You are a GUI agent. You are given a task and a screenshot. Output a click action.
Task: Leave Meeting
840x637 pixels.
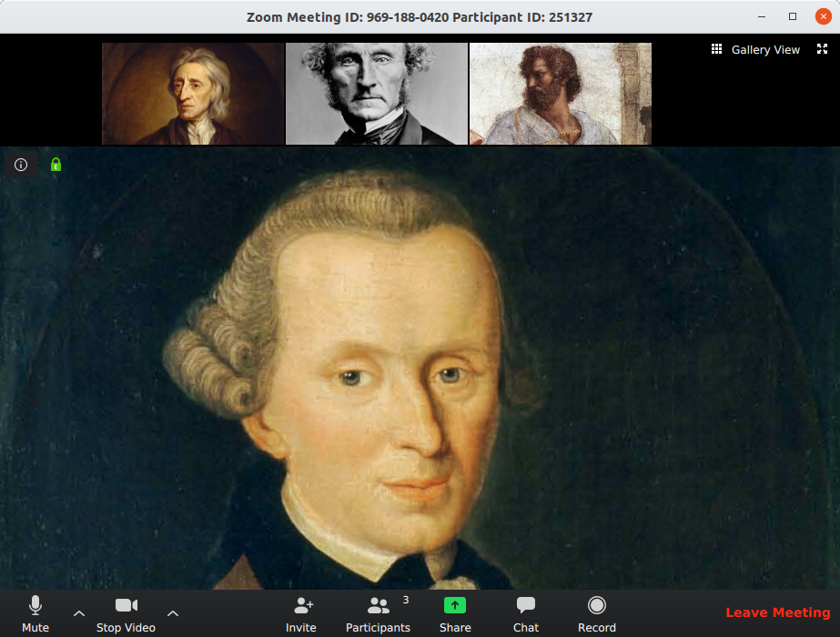[x=778, y=612]
